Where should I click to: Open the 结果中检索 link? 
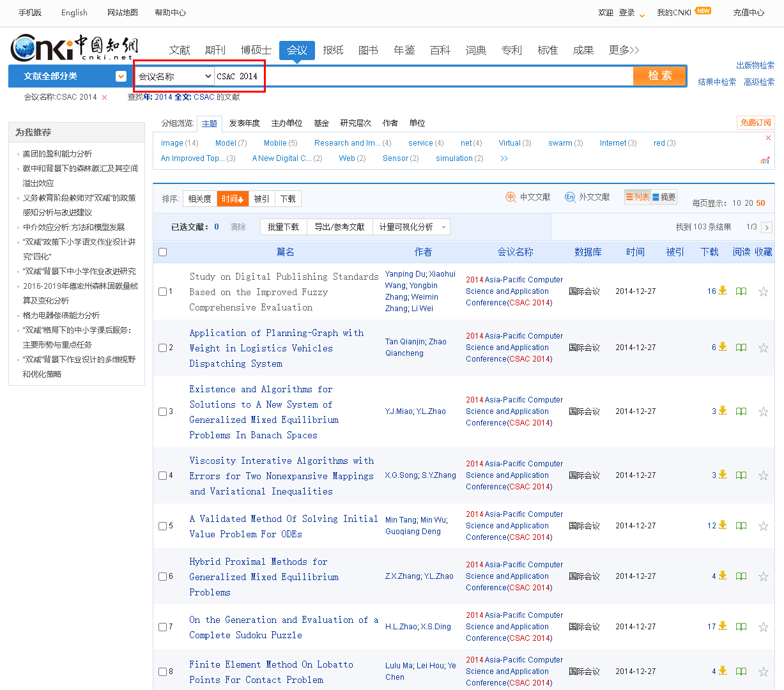[x=717, y=82]
